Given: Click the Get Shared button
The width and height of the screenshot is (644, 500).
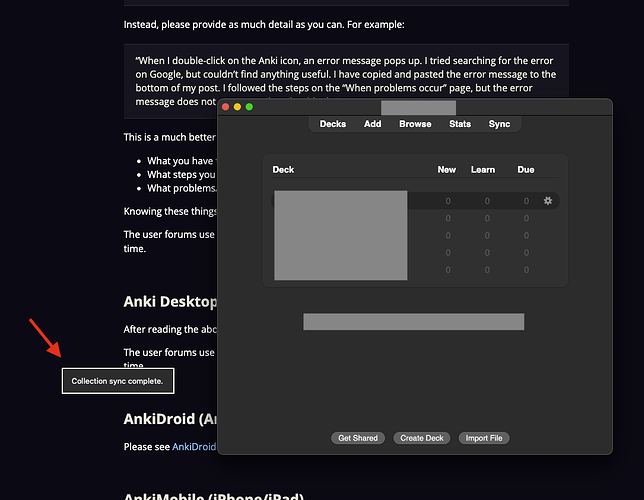Looking at the screenshot, I should tap(358, 438).
